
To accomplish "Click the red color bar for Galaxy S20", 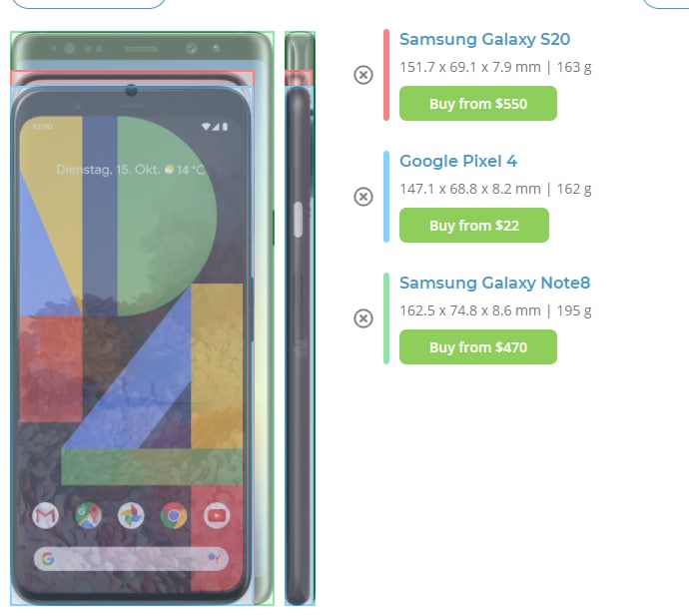I will [x=386, y=75].
